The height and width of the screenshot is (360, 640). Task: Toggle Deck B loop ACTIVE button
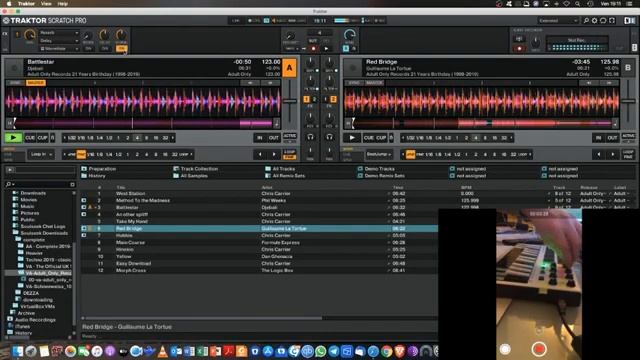point(628,136)
